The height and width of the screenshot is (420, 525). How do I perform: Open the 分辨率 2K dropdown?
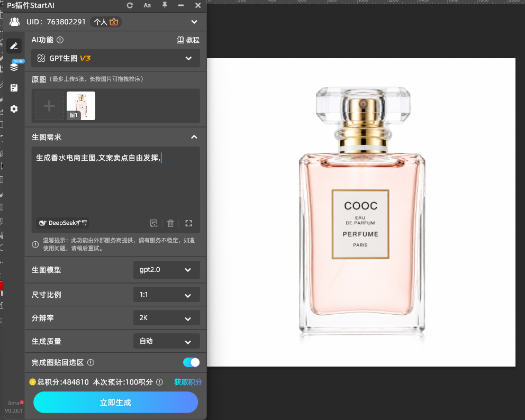(x=166, y=318)
